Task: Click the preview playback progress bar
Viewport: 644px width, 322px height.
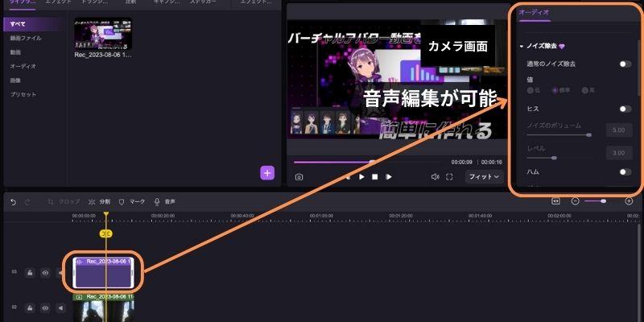Action: (365, 163)
